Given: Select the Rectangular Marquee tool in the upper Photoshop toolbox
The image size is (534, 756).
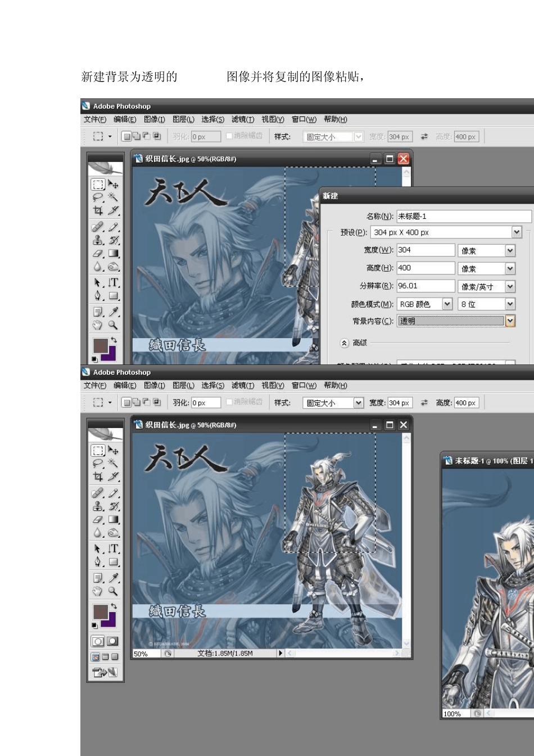Looking at the screenshot, I should (x=98, y=184).
